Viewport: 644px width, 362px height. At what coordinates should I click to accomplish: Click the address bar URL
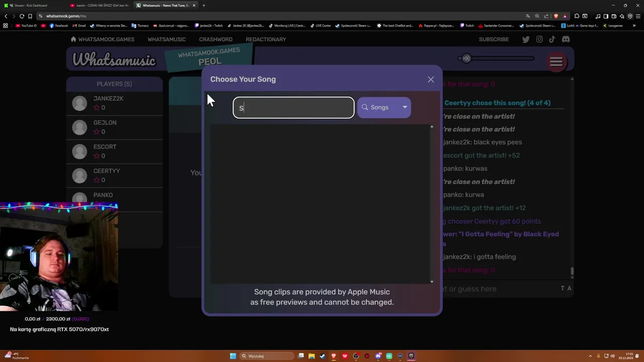pyautogui.click(x=66, y=16)
